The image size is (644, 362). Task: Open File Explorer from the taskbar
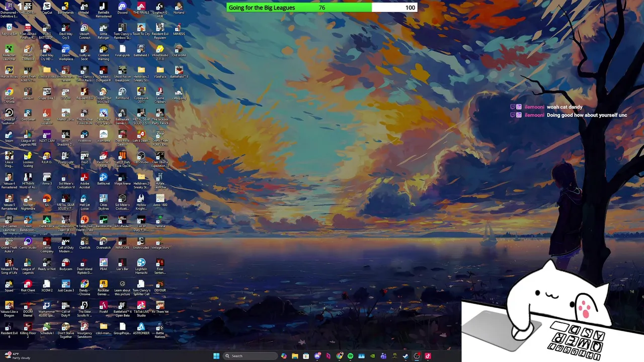coord(295,356)
